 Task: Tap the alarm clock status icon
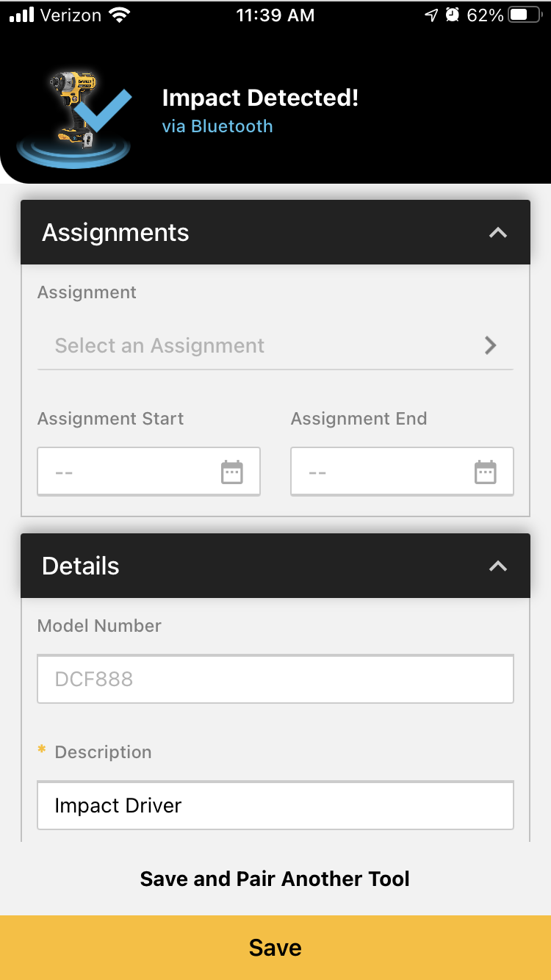pos(453,15)
